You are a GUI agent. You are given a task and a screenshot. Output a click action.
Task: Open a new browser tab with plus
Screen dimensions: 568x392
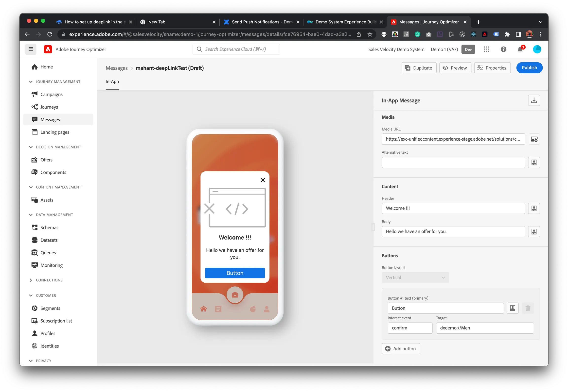pos(478,22)
